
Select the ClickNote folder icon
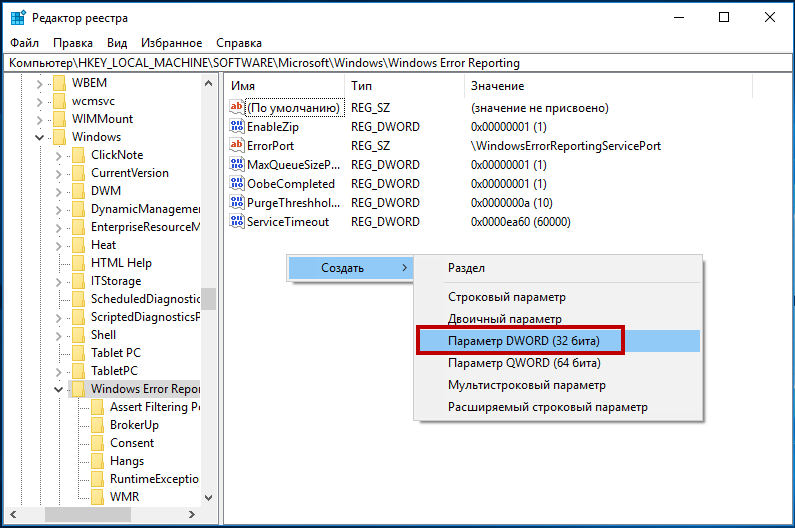(79, 155)
